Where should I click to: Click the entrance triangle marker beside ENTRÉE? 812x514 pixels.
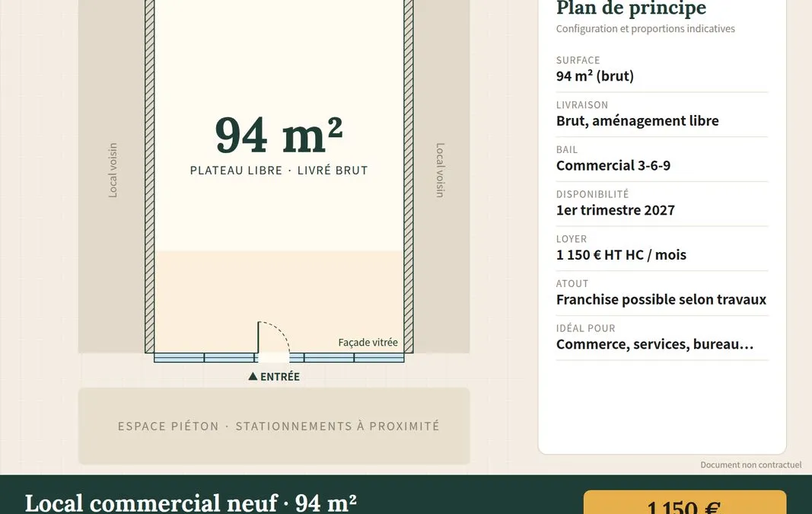tap(253, 376)
